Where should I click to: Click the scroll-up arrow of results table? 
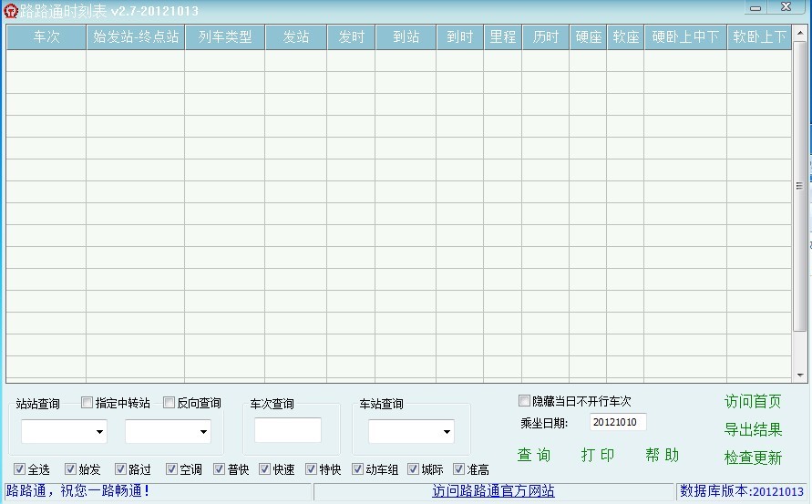[800, 30]
